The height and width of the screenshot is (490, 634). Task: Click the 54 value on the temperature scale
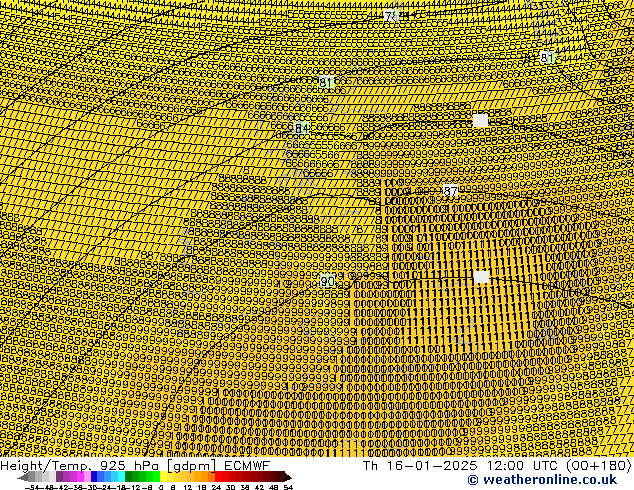pos(288,487)
